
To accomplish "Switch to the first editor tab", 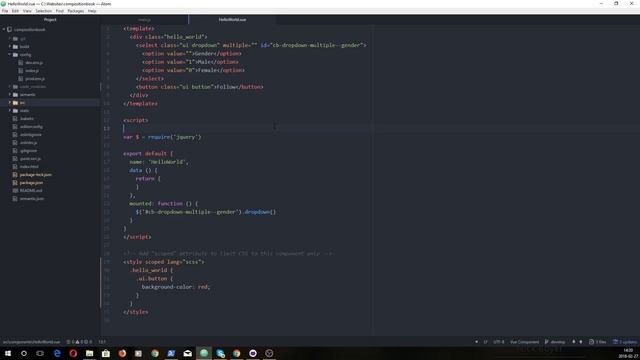I will (x=144, y=20).
